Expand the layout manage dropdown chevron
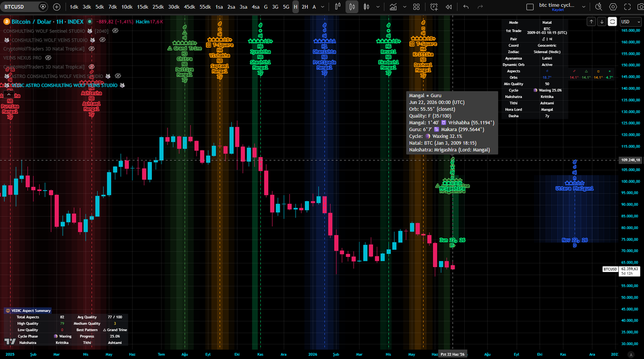Screen dimensions: 644x359 click(584, 7)
